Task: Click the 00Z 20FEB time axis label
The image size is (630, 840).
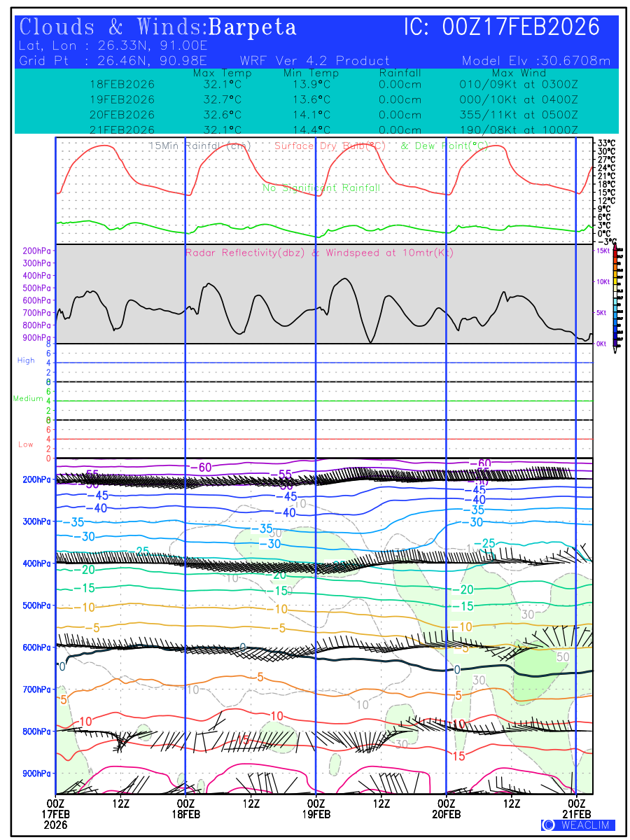Action: click(446, 808)
